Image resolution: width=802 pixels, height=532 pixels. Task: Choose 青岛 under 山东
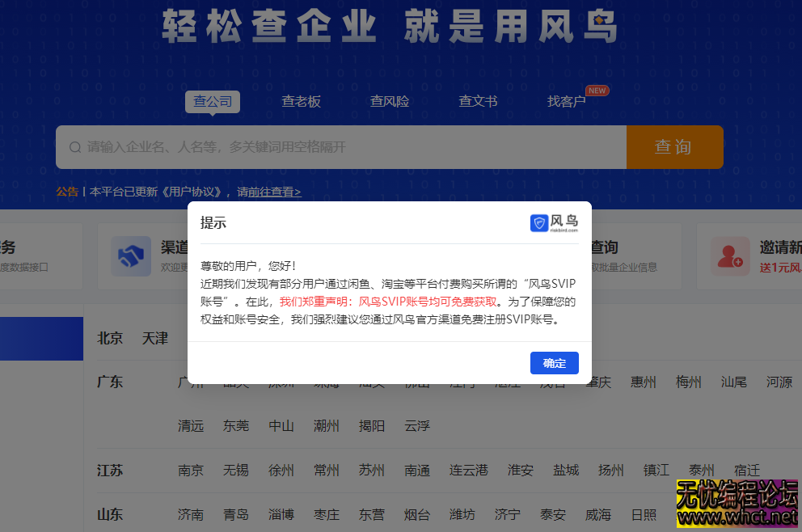point(236,514)
